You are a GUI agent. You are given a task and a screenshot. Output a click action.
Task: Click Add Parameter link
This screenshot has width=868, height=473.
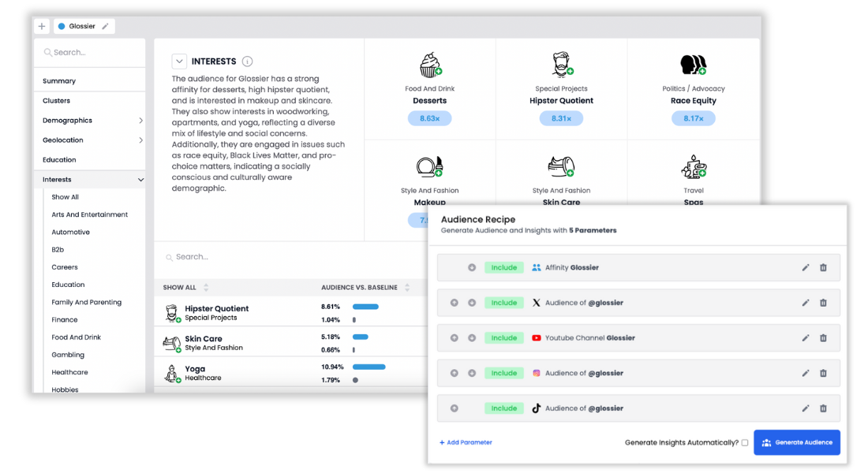(466, 442)
